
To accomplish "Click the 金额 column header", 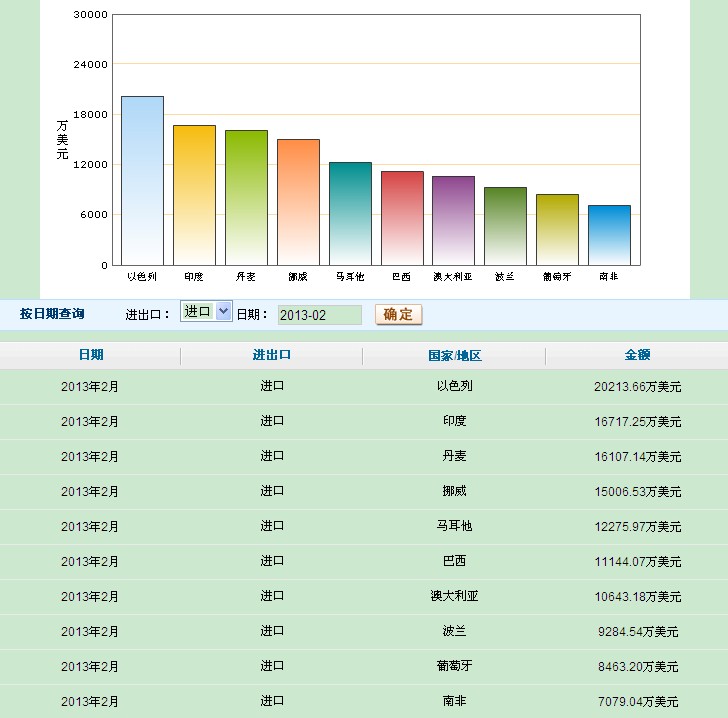I will (x=637, y=355).
